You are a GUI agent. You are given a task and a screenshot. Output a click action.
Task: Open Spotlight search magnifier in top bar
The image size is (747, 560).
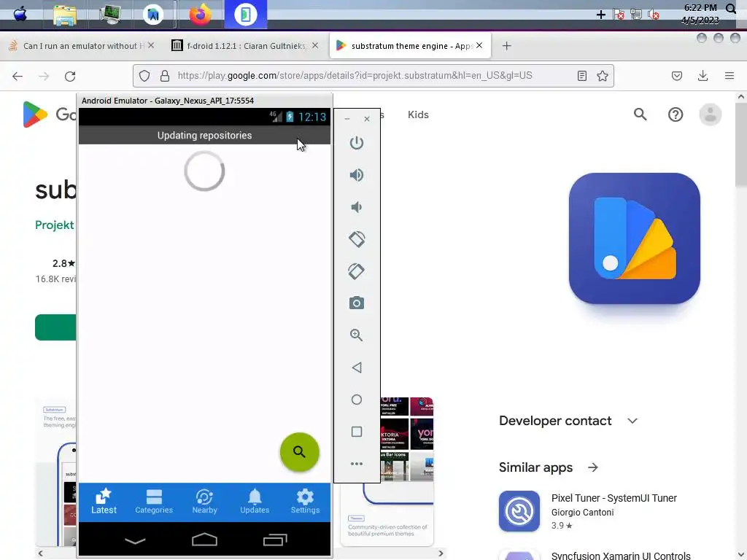(731, 8)
